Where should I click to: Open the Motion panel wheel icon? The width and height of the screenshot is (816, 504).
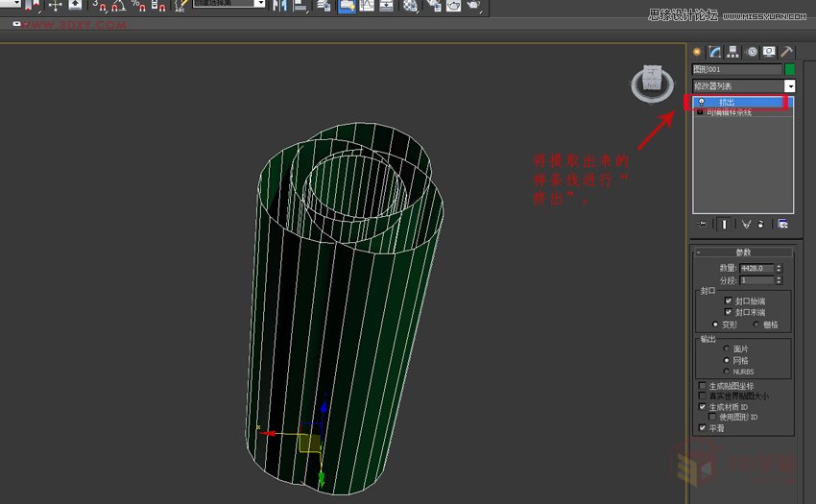(752, 52)
